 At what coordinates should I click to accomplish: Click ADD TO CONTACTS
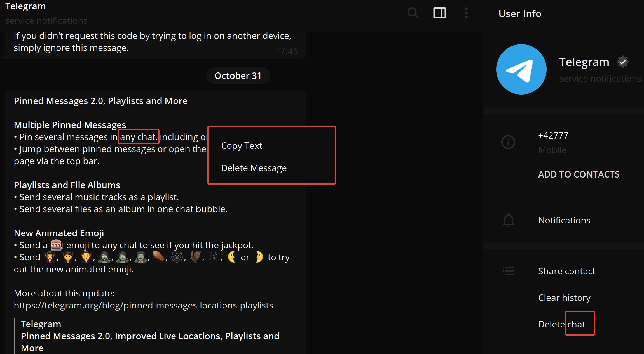point(579,174)
